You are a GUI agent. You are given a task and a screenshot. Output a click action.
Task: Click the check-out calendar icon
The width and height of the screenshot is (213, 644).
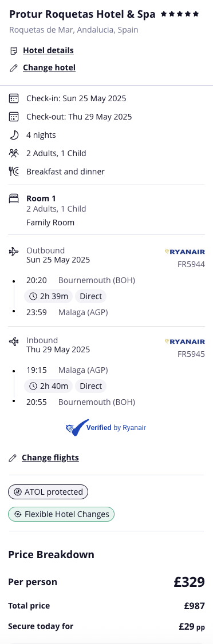coord(14,117)
